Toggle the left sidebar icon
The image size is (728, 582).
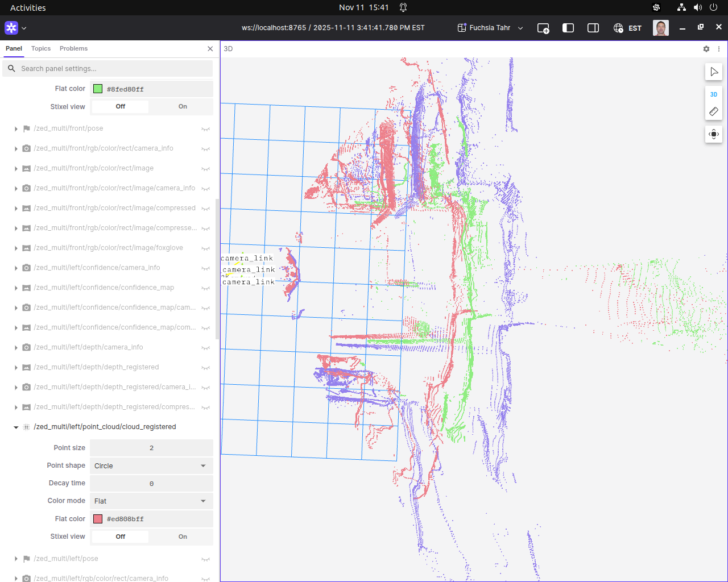coord(568,28)
